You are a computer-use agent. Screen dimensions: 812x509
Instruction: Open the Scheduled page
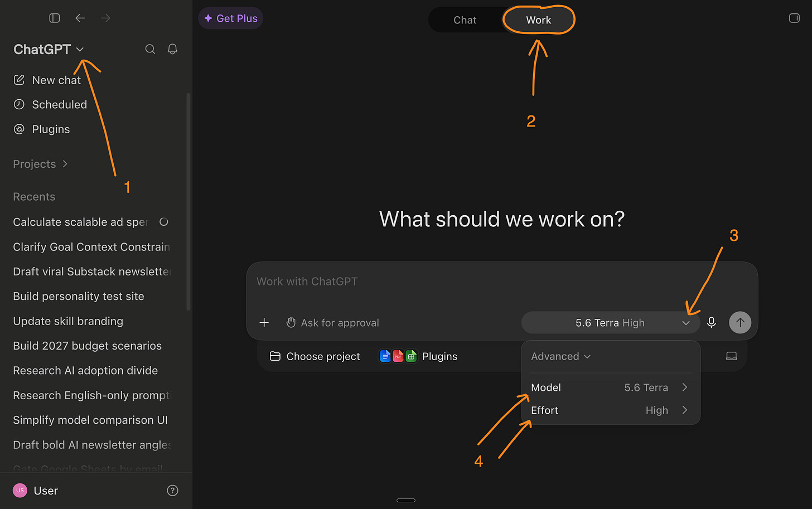coord(60,105)
